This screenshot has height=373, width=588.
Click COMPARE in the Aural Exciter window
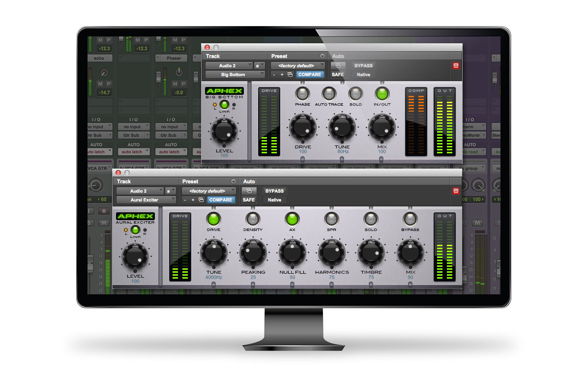tap(221, 200)
